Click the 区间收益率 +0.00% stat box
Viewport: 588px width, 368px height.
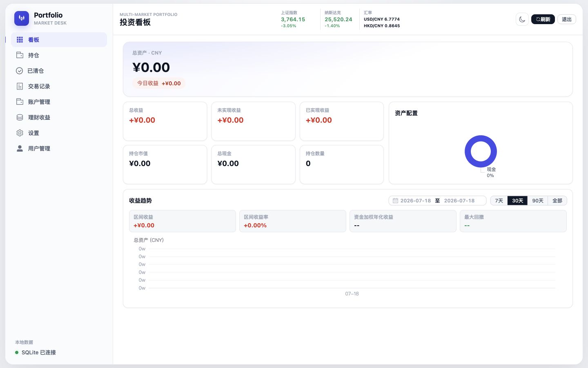coord(293,221)
